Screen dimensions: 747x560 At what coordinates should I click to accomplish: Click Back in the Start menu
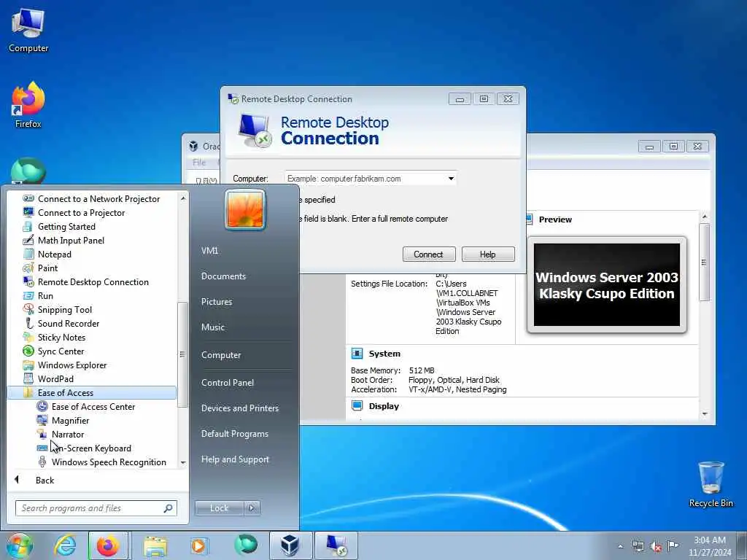(x=44, y=480)
